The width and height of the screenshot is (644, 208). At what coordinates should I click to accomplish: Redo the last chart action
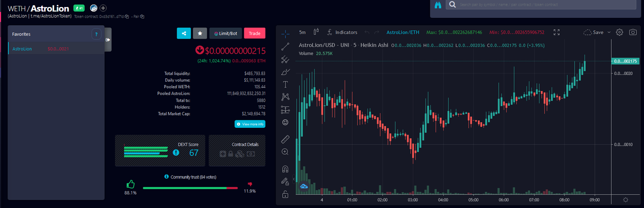tap(377, 32)
